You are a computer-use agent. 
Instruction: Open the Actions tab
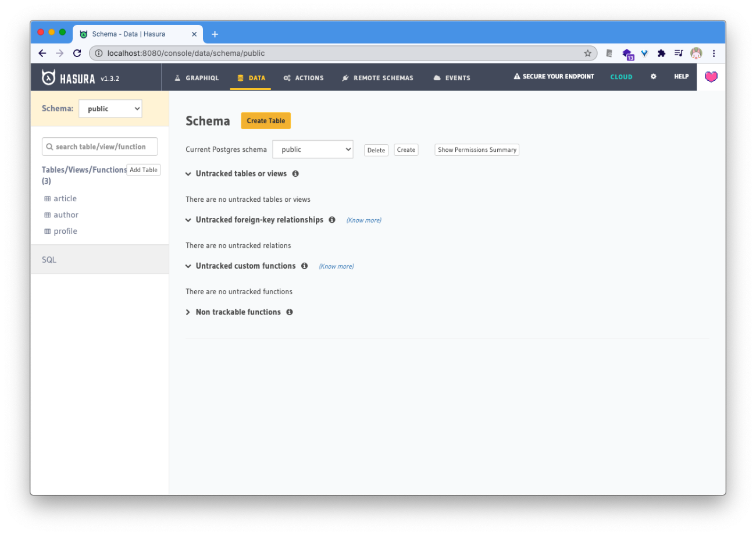point(304,77)
